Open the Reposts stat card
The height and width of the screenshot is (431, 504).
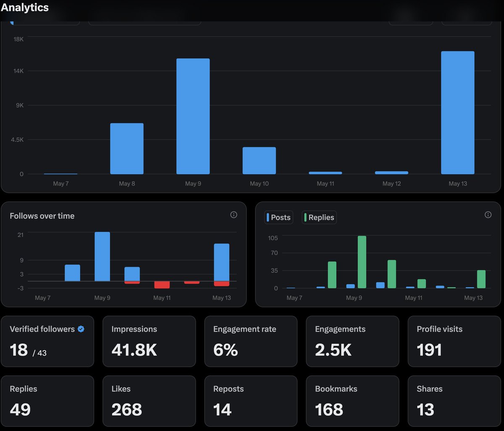[x=251, y=401]
